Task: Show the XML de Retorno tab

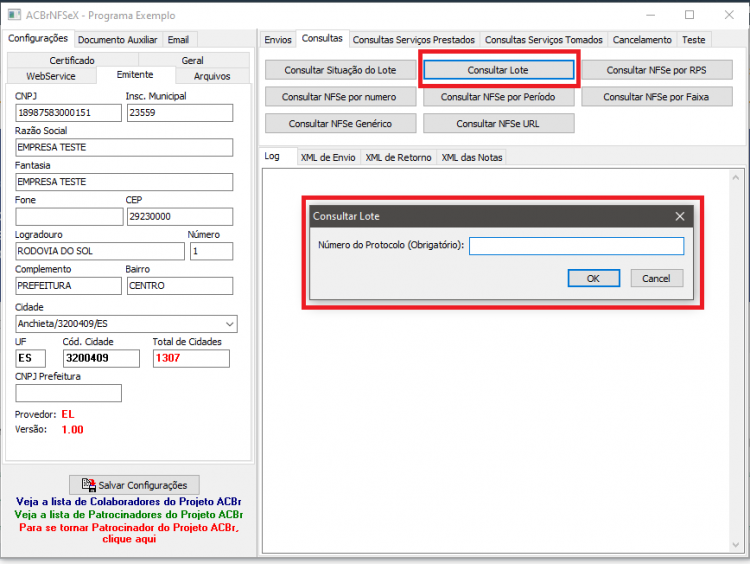Action: 398,157
